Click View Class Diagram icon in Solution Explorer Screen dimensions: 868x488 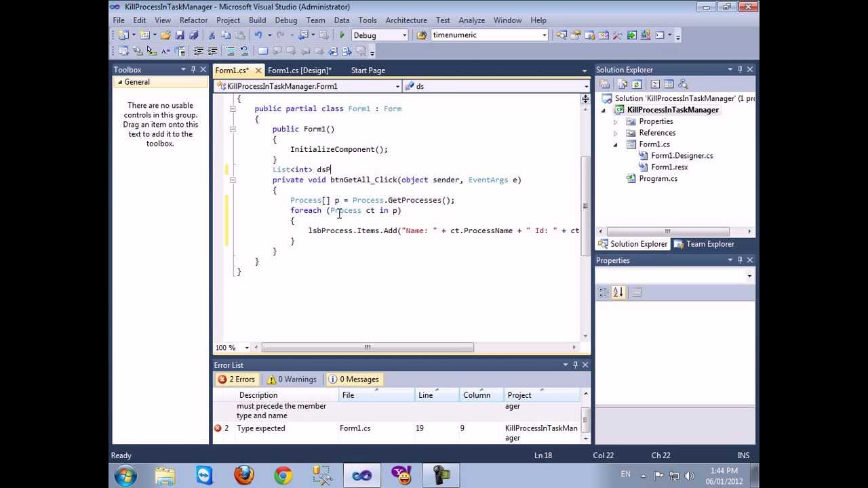683,84
